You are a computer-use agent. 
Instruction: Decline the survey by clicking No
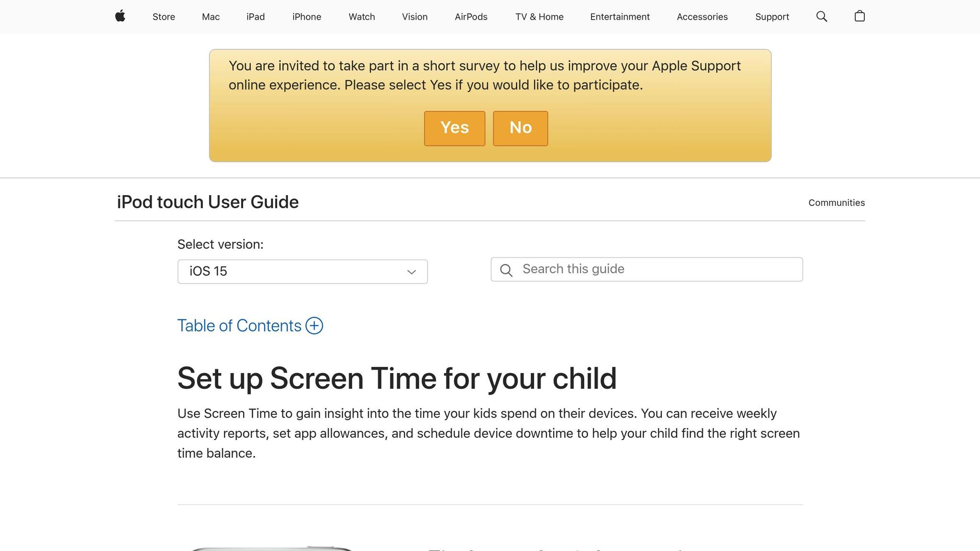pyautogui.click(x=520, y=128)
